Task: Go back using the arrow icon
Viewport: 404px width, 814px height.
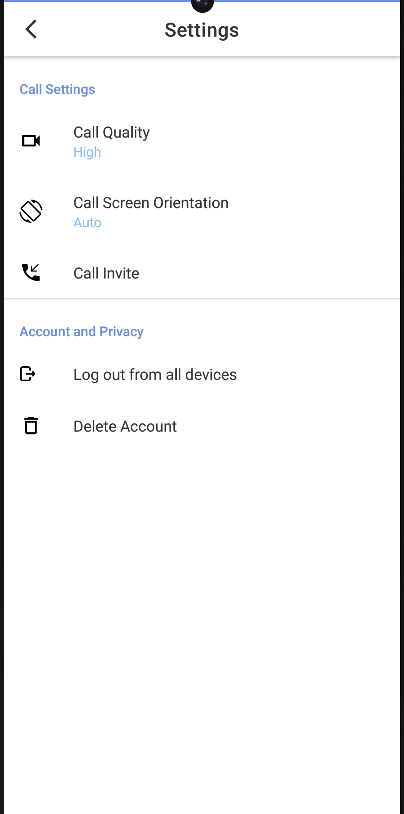Action: tap(31, 29)
